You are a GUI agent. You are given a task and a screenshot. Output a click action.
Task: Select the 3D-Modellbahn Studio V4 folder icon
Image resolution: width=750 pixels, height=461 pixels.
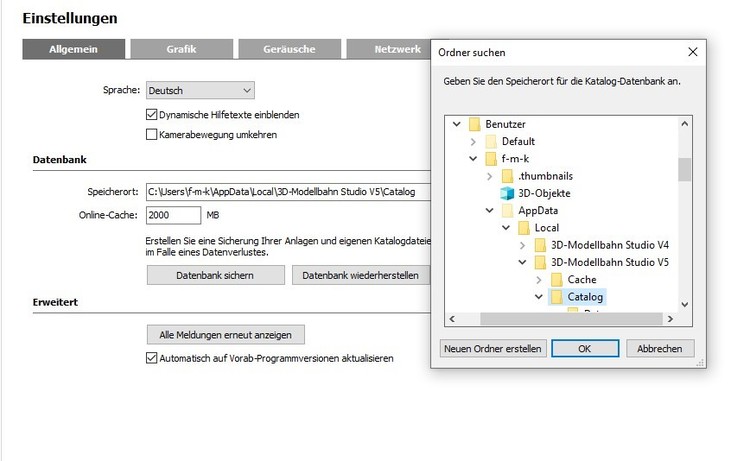tap(540, 245)
